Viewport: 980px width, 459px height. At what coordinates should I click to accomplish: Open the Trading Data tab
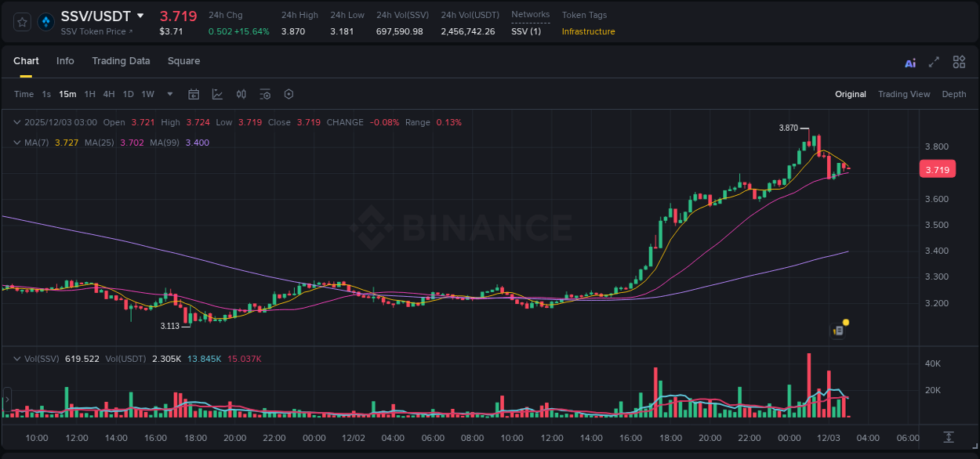click(x=121, y=61)
